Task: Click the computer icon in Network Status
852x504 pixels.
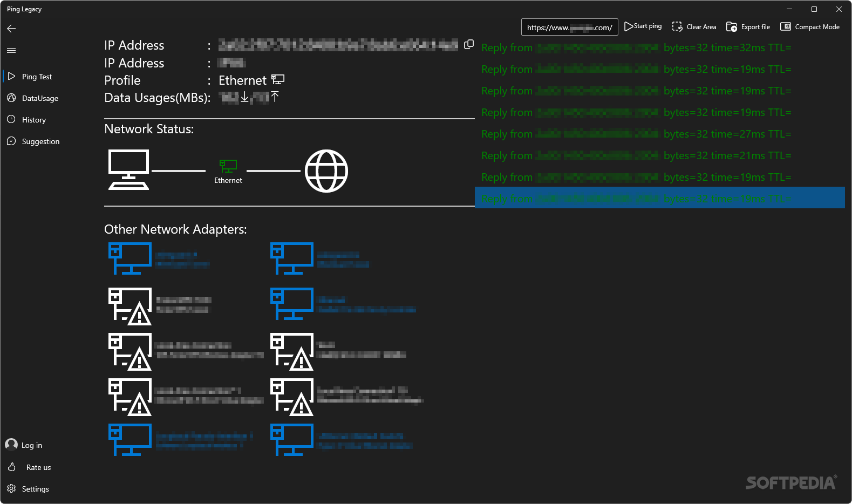Action: 129,170
